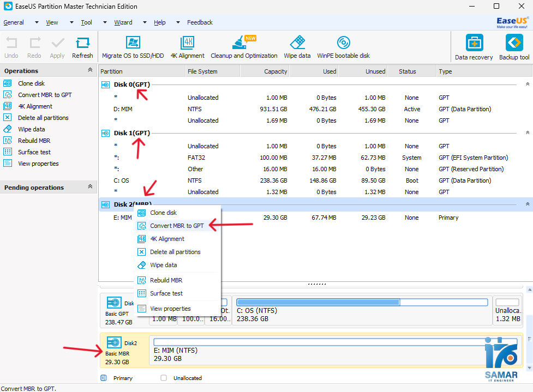The width and height of the screenshot is (533, 392).
Task: Open View properties from the sidebar
Action: [x=35, y=163]
